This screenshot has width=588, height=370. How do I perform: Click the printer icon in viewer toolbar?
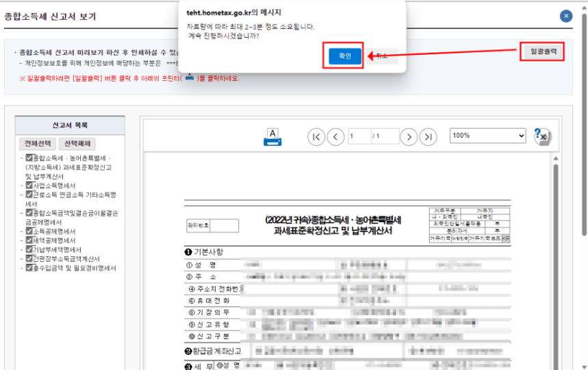[272, 137]
